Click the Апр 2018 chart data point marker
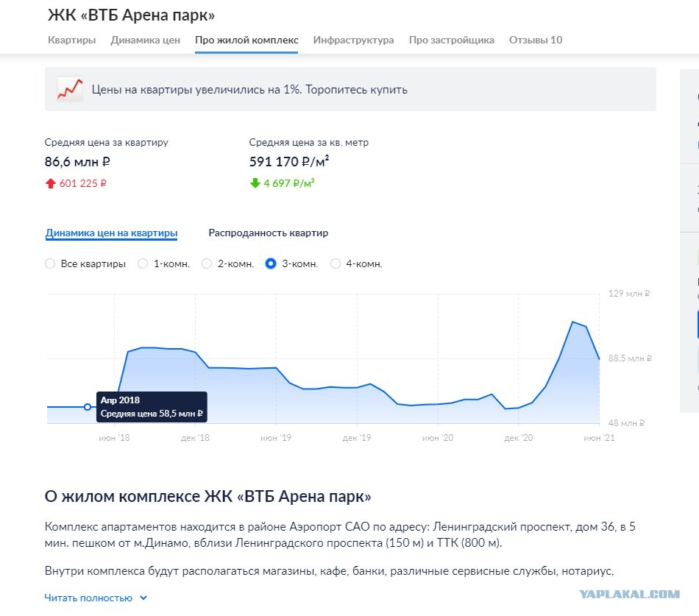The height and width of the screenshot is (616, 699). point(88,407)
